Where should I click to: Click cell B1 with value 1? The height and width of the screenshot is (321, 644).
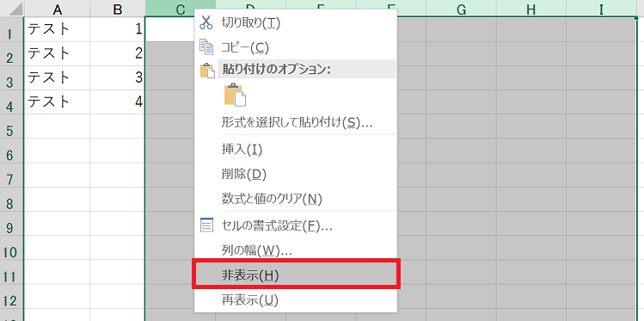(118, 29)
